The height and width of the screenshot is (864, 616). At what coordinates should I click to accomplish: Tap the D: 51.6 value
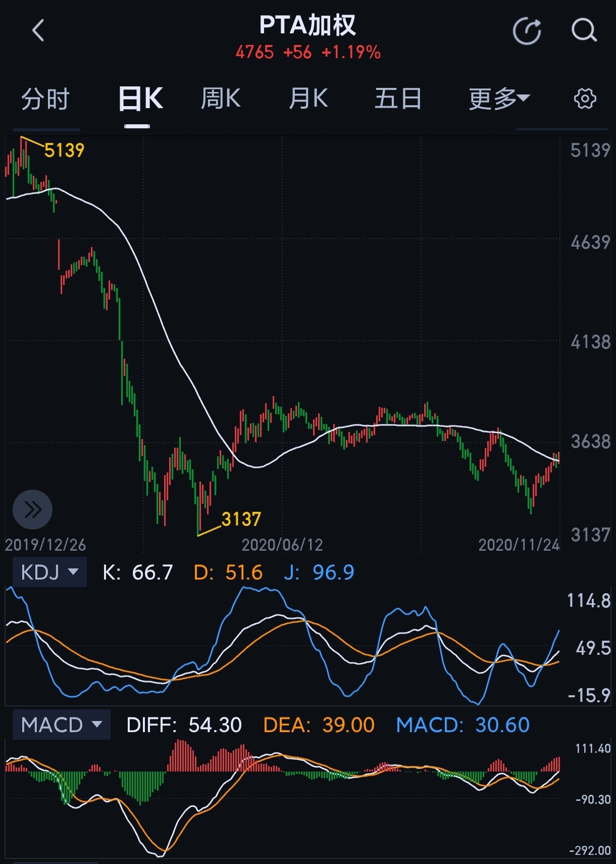(228, 572)
